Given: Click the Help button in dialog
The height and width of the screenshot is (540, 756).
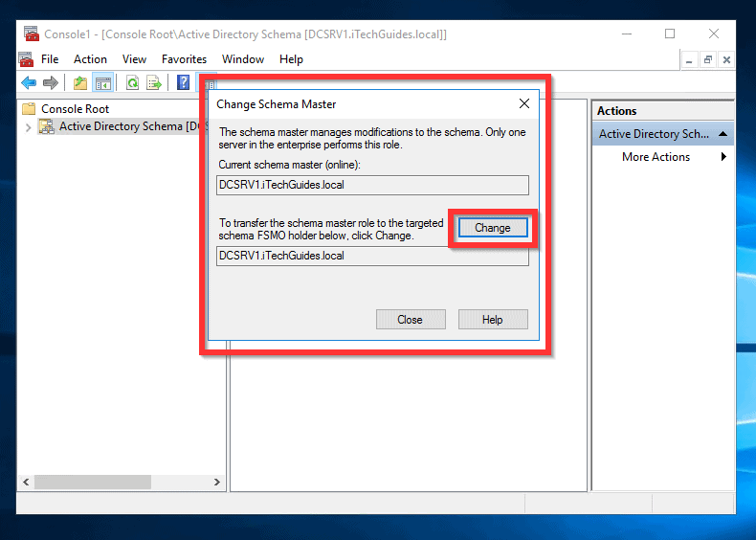Looking at the screenshot, I should (x=493, y=320).
